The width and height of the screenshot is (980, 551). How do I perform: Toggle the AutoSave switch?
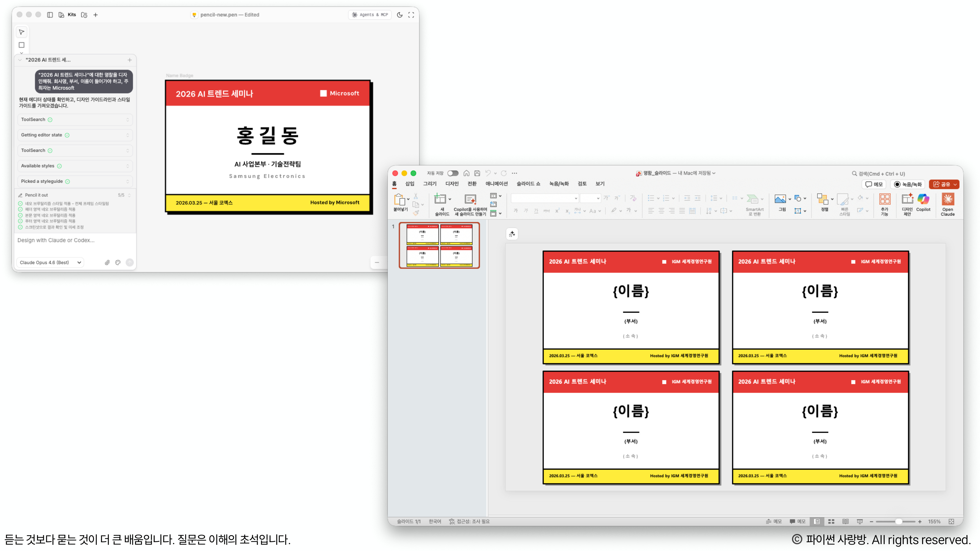[x=452, y=173]
